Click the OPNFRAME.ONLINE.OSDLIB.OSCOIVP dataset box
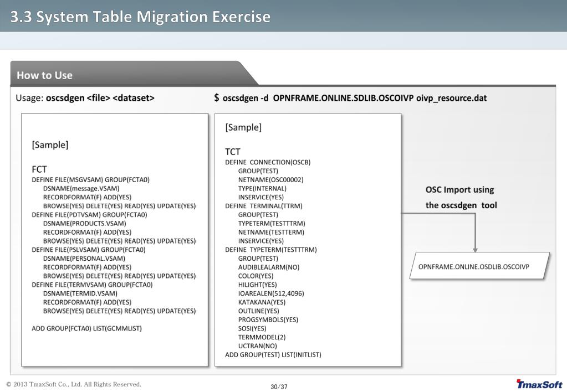The image size is (567, 392). click(x=479, y=266)
